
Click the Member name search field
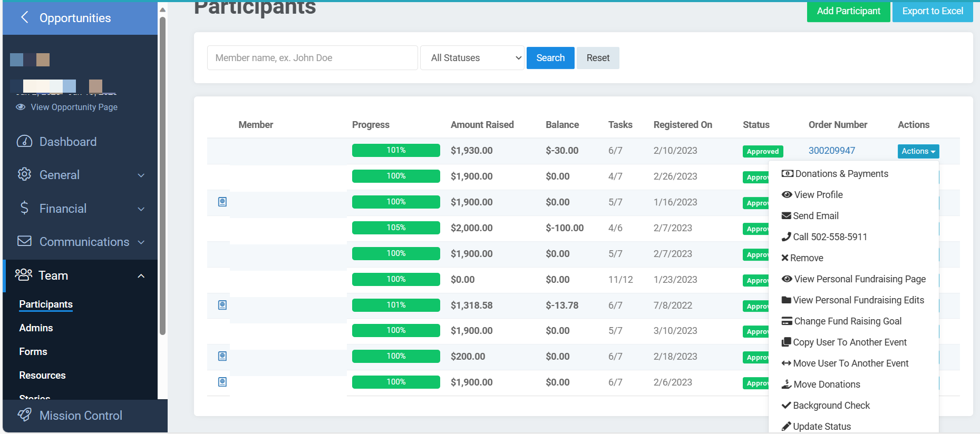tap(313, 58)
